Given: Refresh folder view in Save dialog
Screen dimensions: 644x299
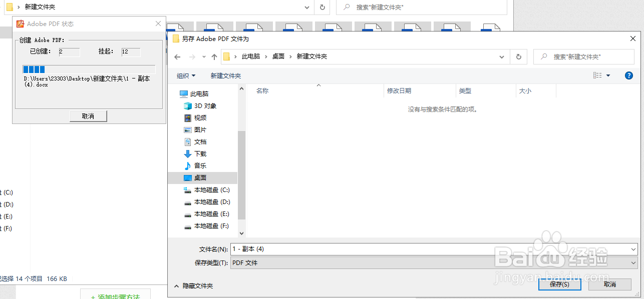Looking at the screenshot, I should [x=518, y=57].
